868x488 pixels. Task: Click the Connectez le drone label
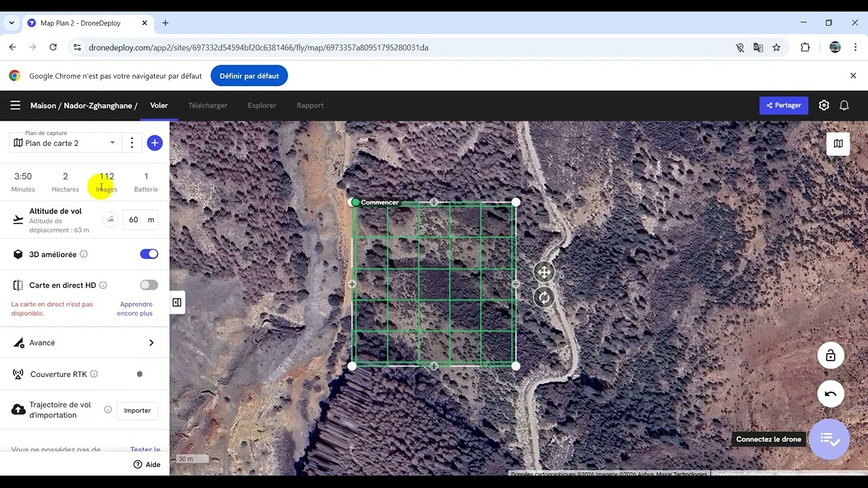pos(768,439)
